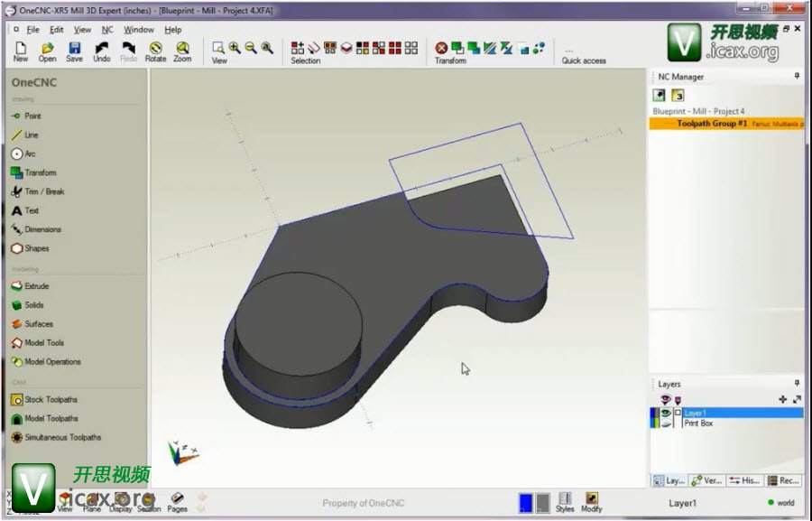Switch to the History tab
Viewport: 812px width, 521px height.
[x=745, y=480]
